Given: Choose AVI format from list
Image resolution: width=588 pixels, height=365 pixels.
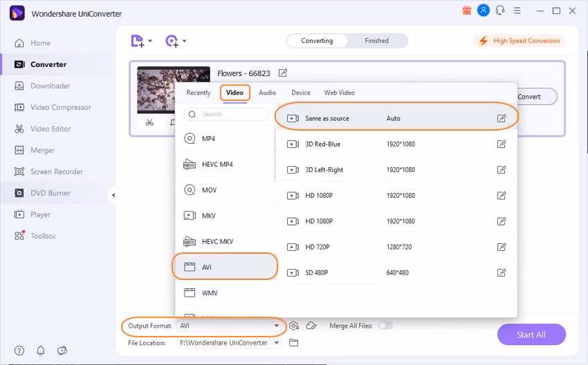Looking at the screenshot, I should [226, 267].
